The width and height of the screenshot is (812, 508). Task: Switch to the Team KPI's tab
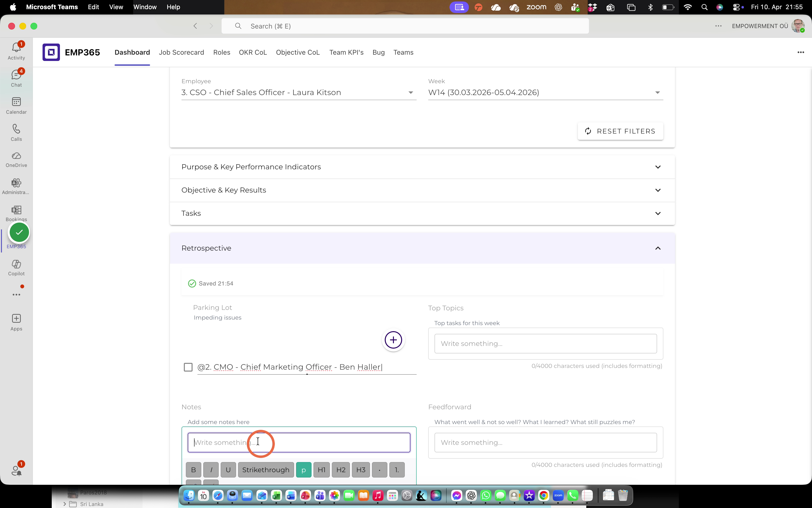click(x=346, y=52)
